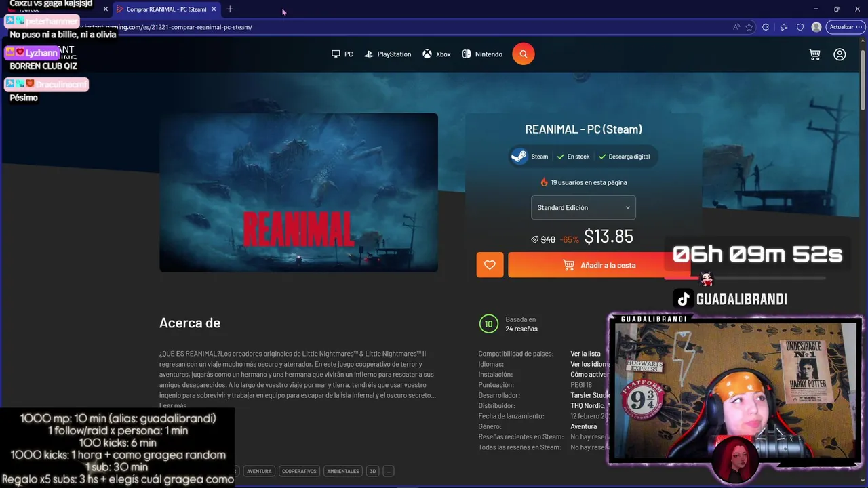
Task: Click the 3D tag chip
Action: coord(372,471)
